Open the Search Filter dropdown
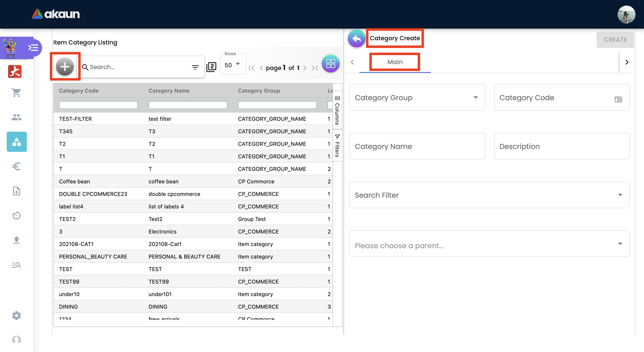 tap(489, 195)
